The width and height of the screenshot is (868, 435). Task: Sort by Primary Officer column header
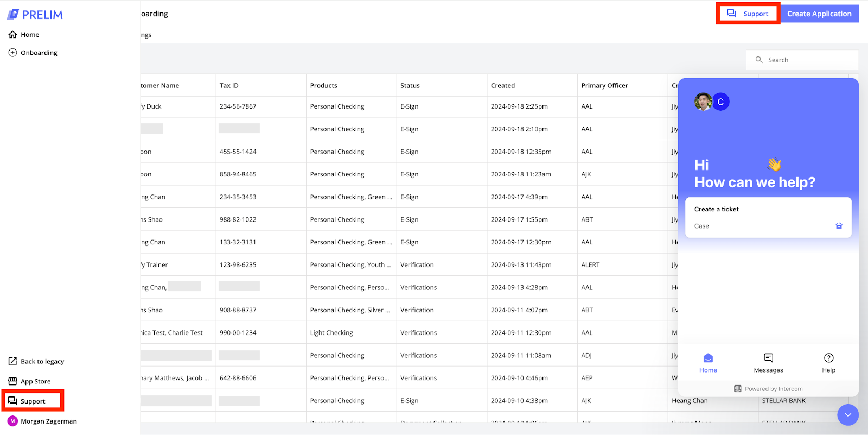tap(604, 86)
